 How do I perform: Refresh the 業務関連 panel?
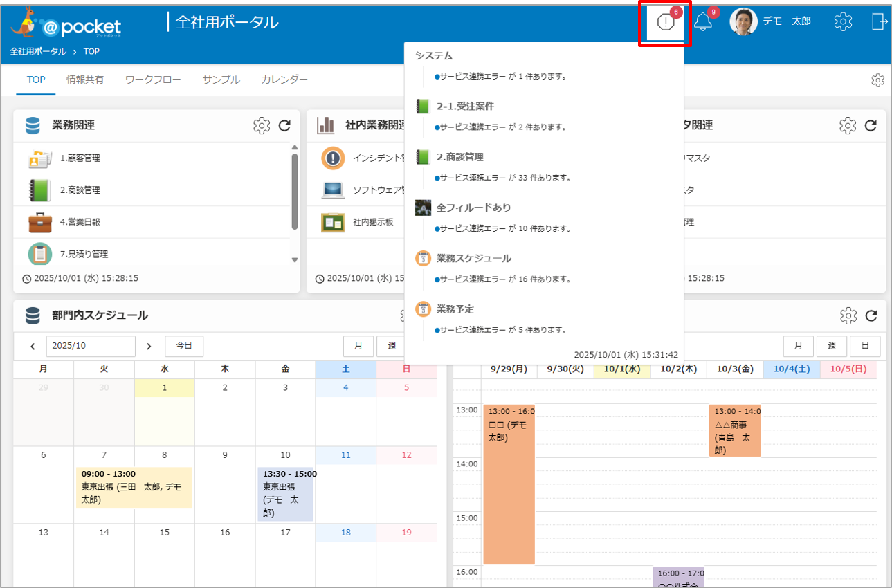(x=284, y=125)
